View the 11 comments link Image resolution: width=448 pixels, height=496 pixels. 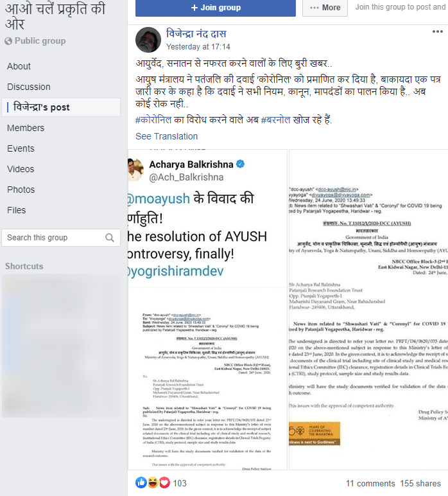point(370,483)
